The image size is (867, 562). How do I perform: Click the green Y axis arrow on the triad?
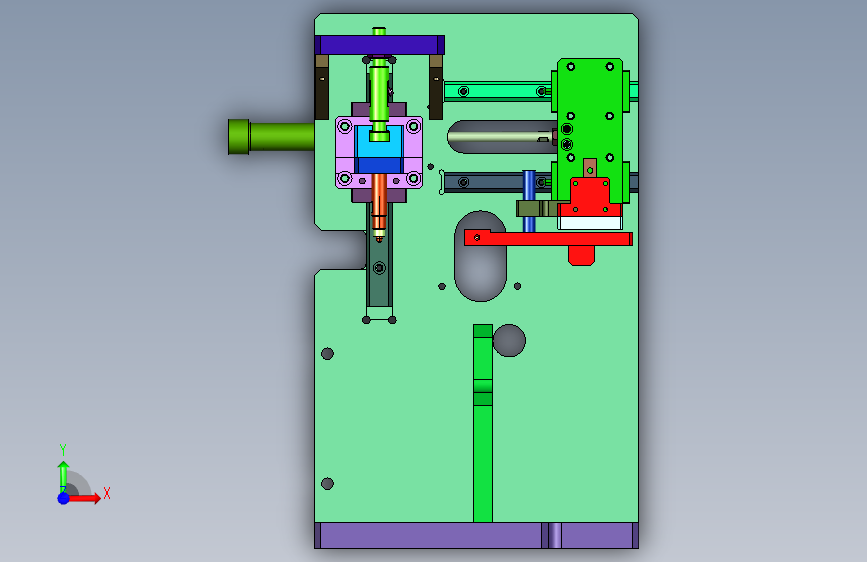pyautogui.click(x=63, y=475)
